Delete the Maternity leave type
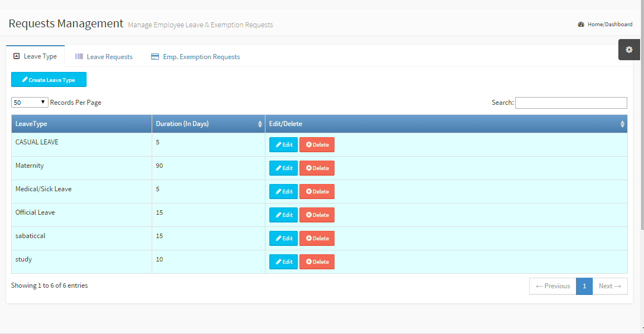The width and height of the screenshot is (644, 334). click(x=317, y=168)
